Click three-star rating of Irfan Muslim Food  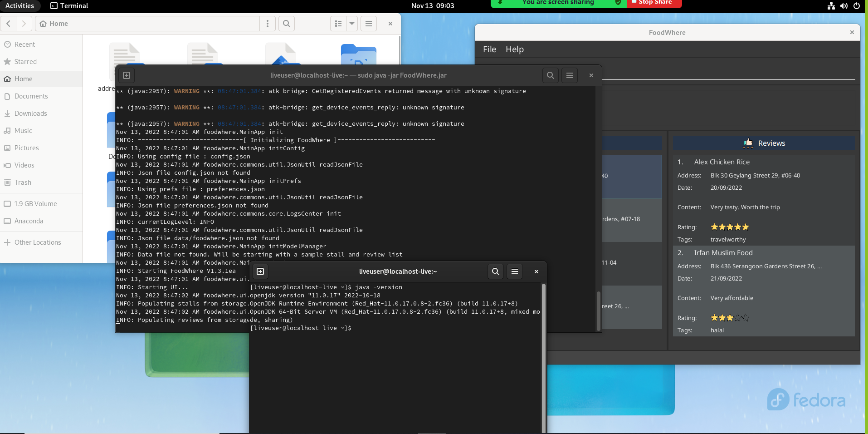click(x=730, y=318)
